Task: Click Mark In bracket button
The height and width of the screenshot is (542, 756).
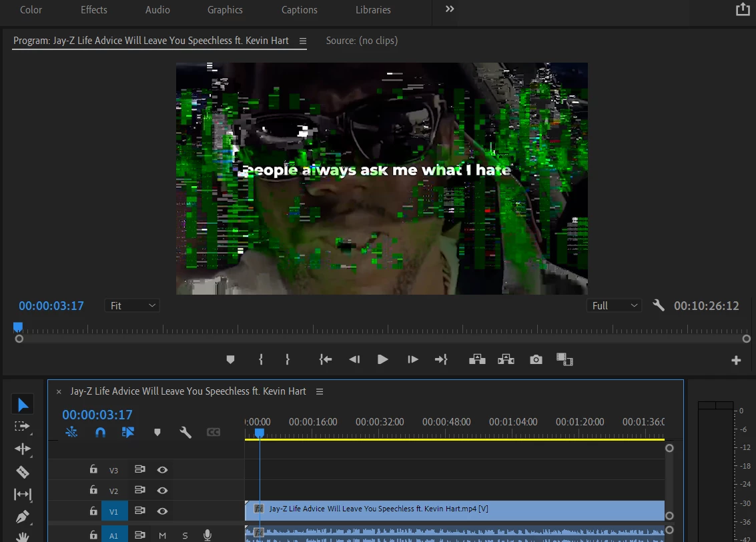Action: tap(261, 359)
